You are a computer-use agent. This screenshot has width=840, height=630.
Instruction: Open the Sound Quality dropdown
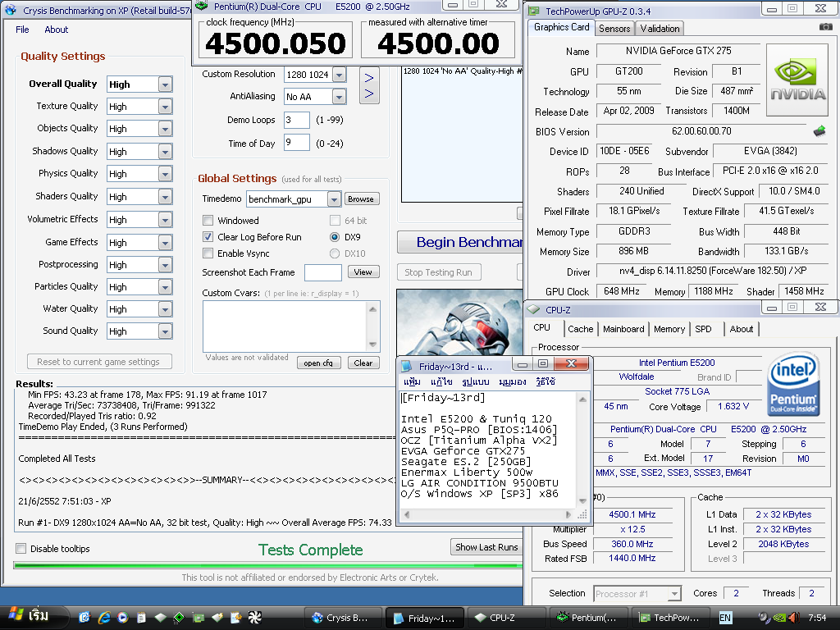(x=165, y=331)
